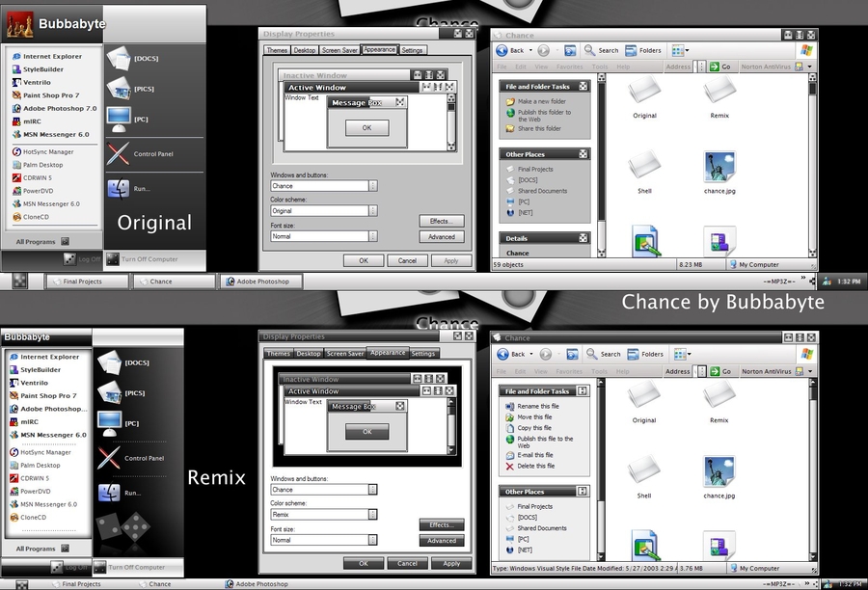The image size is (868, 590).
Task: Click Turn Off Computer in Original start menu
Action: 143,259
